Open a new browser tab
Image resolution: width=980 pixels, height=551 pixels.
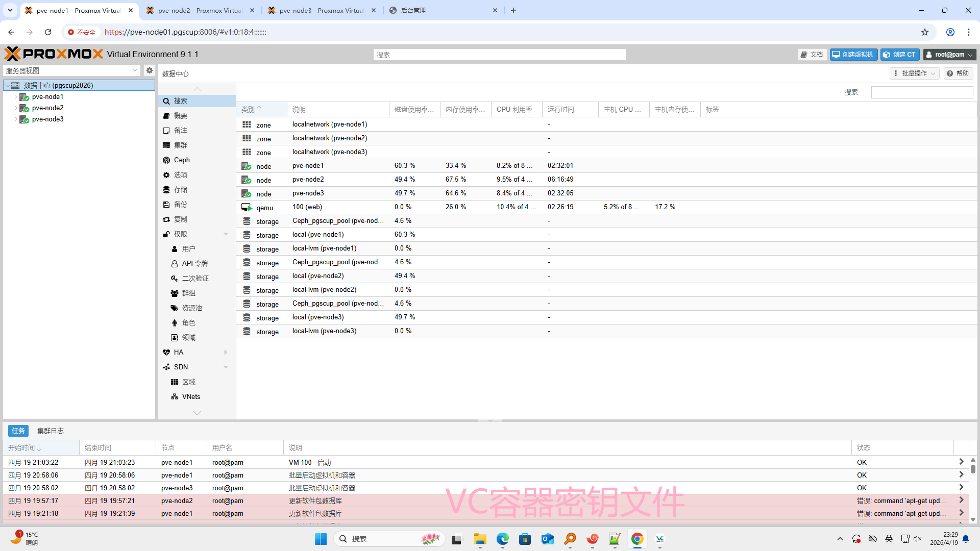coord(513,10)
